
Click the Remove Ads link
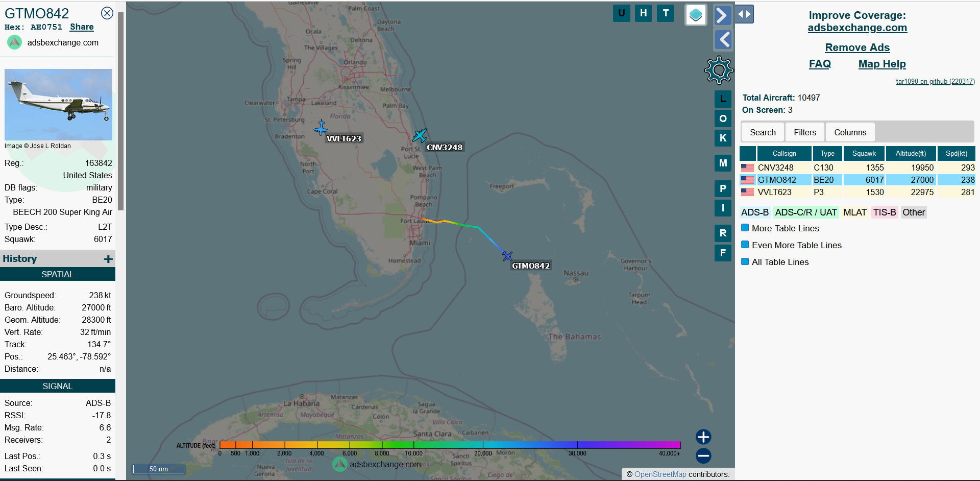point(857,47)
